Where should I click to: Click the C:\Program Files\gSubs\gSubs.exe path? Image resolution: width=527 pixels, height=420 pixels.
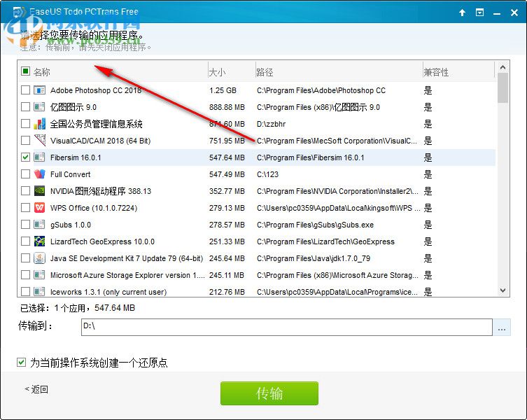[x=315, y=225]
